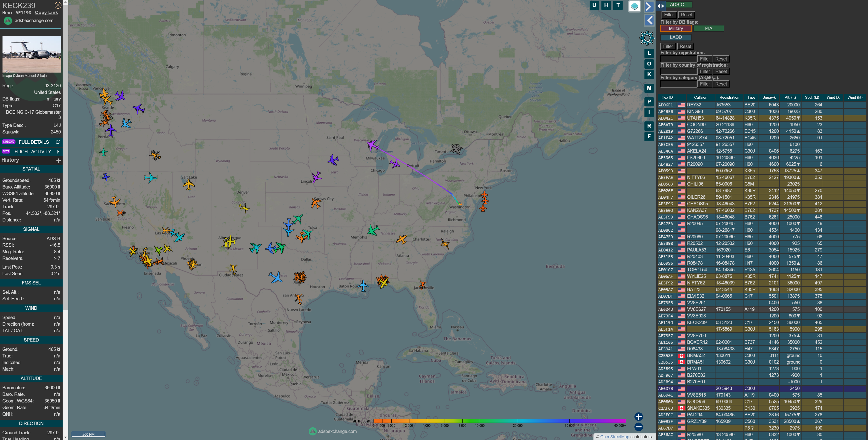
Task: Expand FLIGHT ACTIVITY section
Action: [x=31, y=151]
